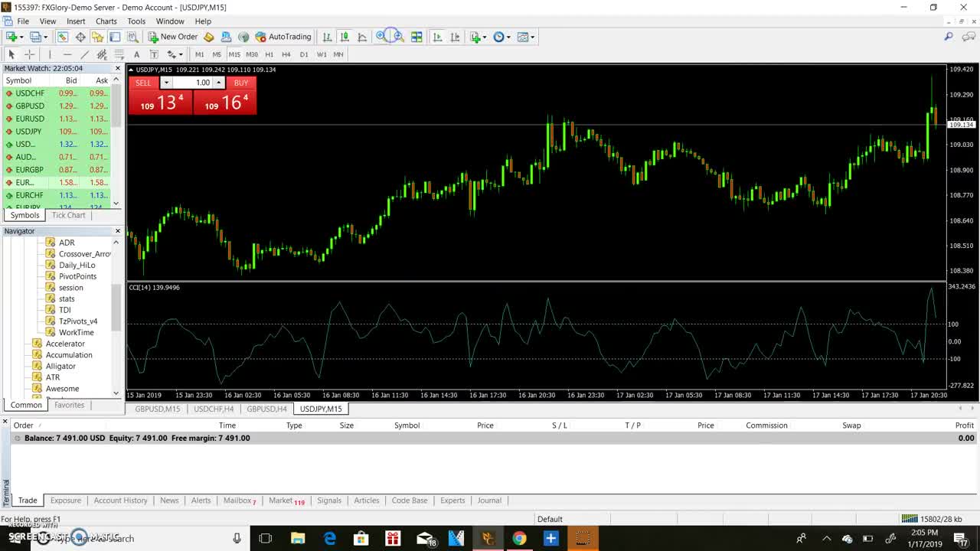
Task: Toggle AutoTrading on or off
Action: (283, 37)
